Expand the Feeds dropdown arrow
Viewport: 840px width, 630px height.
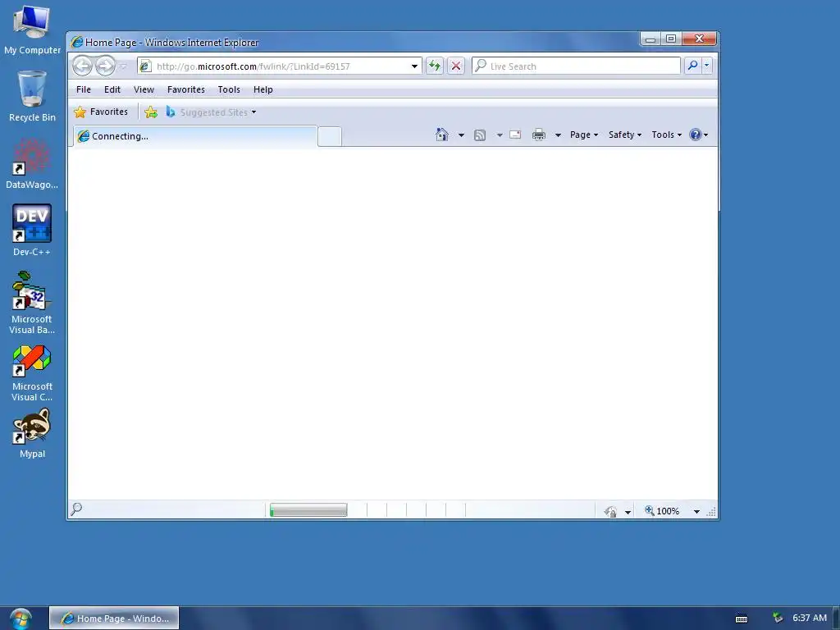[x=500, y=135]
